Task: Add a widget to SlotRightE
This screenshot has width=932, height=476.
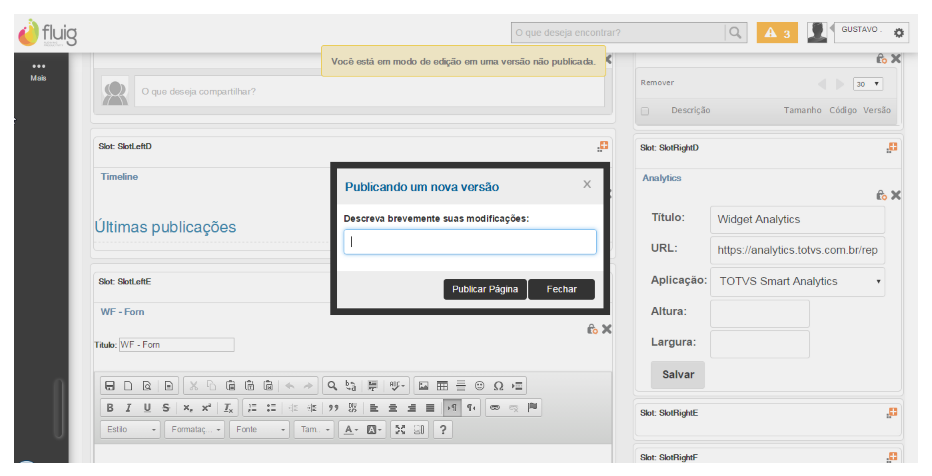Action: [x=892, y=412]
